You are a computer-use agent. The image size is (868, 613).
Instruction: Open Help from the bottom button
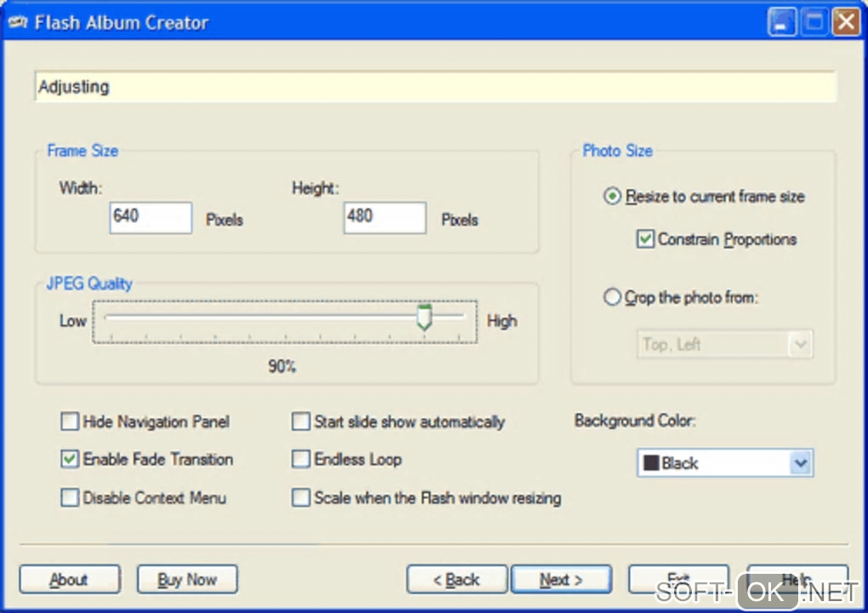(797, 579)
